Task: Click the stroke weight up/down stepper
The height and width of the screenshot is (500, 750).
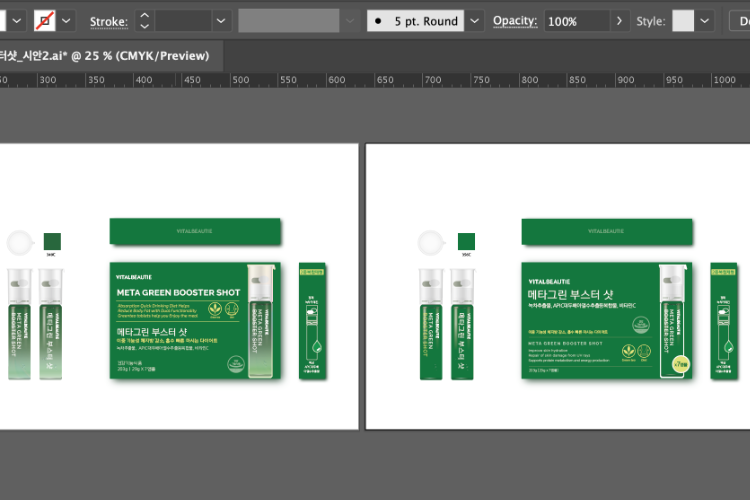Action: pos(144,21)
